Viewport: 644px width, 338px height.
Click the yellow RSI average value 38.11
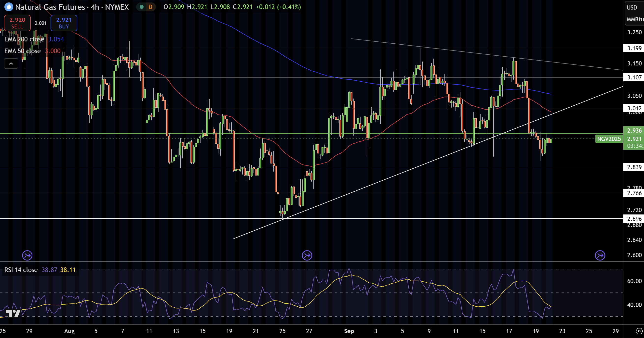tap(68, 270)
